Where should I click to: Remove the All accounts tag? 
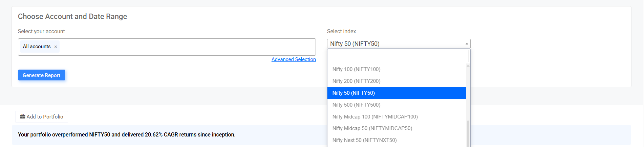(56, 47)
